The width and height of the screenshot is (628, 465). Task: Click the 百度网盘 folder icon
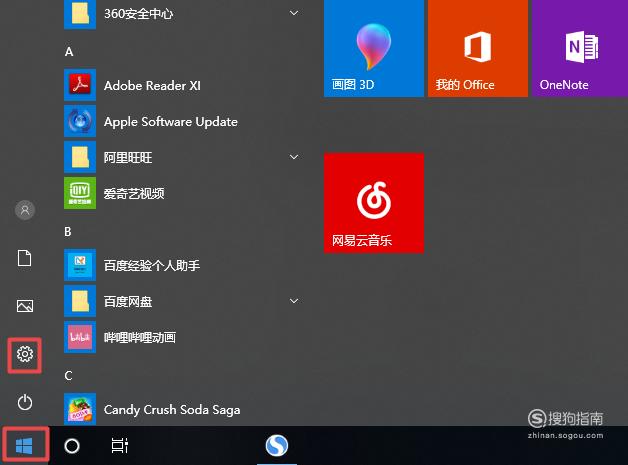coord(80,301)
